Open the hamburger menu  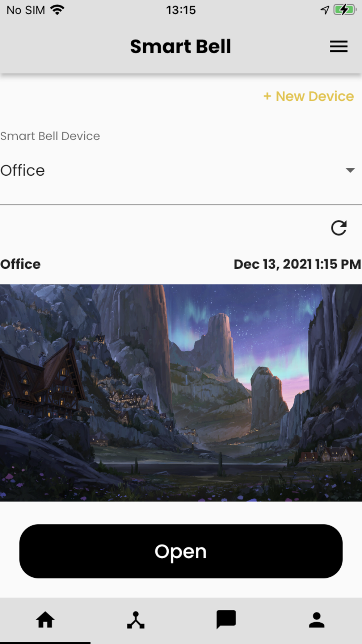click(x=338, y=47)
